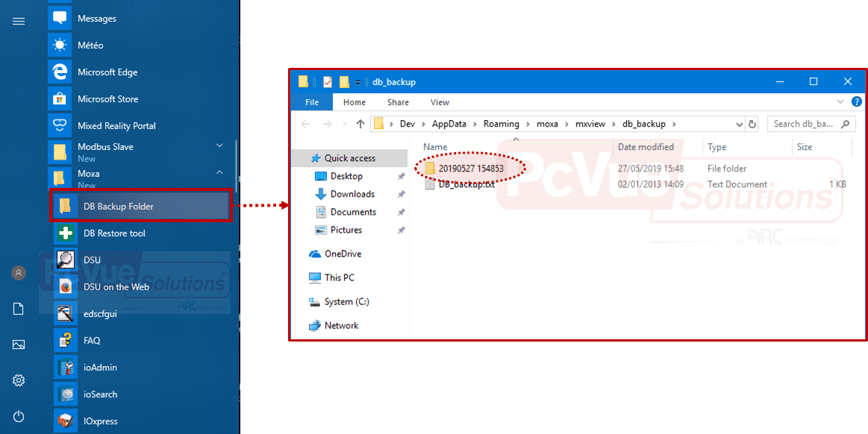Launch the DB Restore tool
The height and width of the screenshot is (434, 868).
(x=114, y=233)
